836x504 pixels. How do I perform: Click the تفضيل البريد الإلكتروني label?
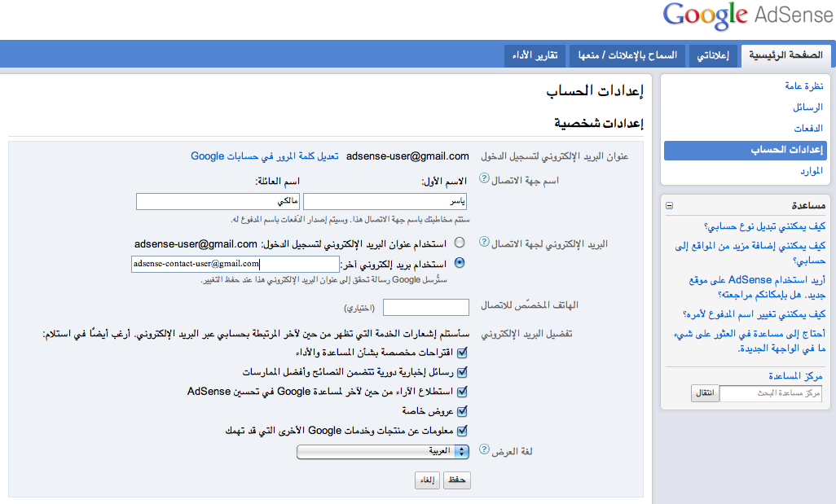click(526, 334)
